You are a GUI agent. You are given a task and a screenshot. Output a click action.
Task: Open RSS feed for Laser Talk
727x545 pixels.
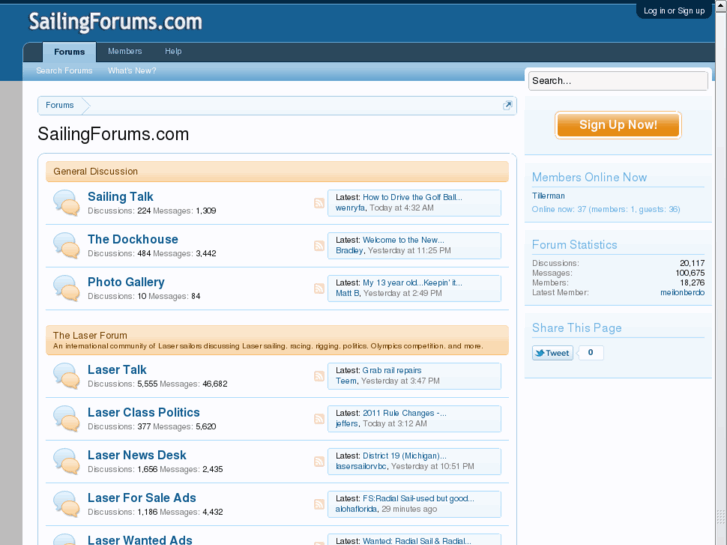tap(319, 376)
